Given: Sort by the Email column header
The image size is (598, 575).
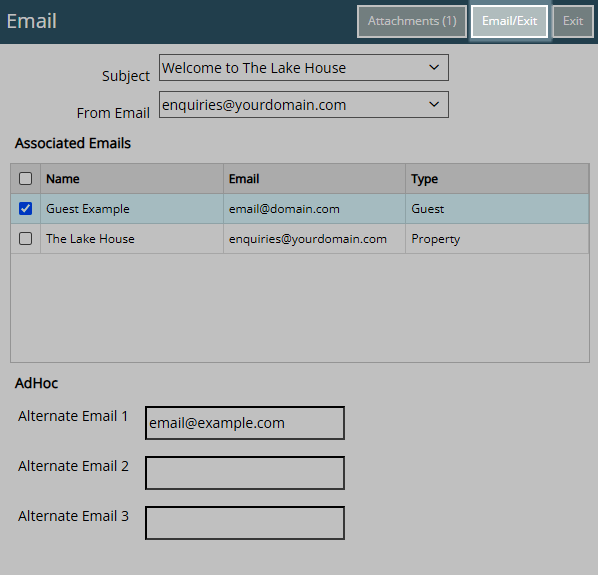Looking at the screenshot, I should tap(314, 179).
